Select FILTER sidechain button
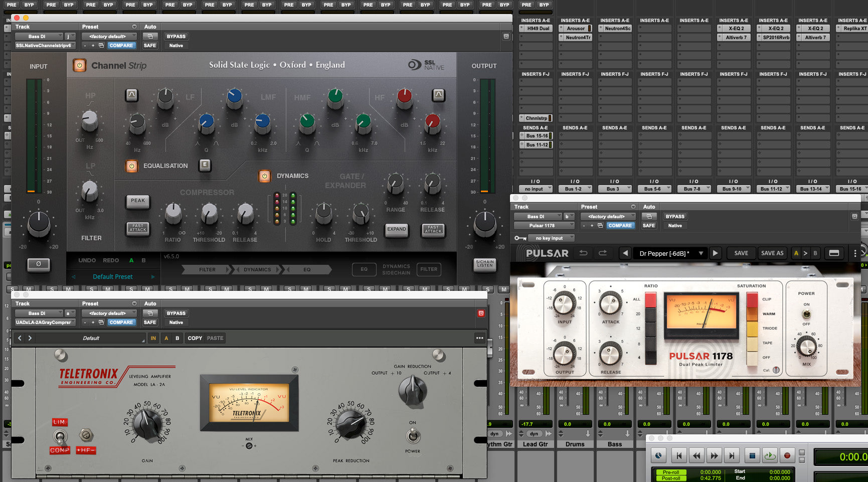Screen dimensions: 868x482 (429, 269)
